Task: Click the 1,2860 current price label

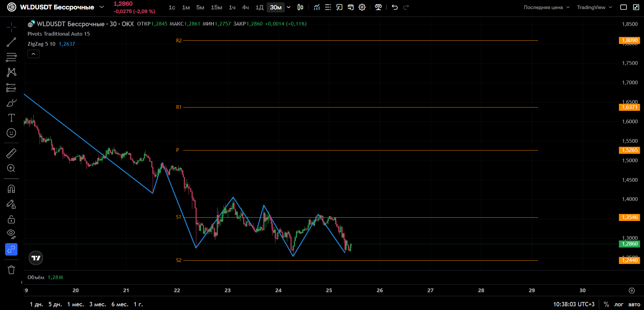Action: 630,244
